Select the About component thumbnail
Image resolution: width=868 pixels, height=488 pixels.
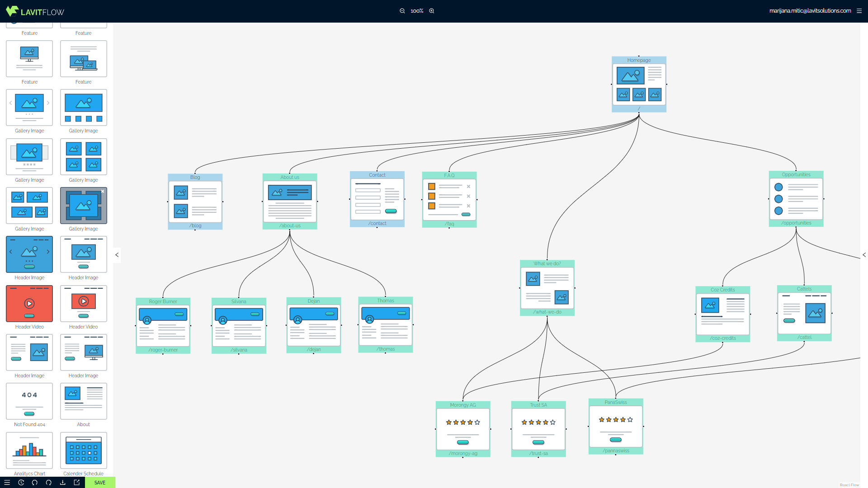[x=84, y=401]
